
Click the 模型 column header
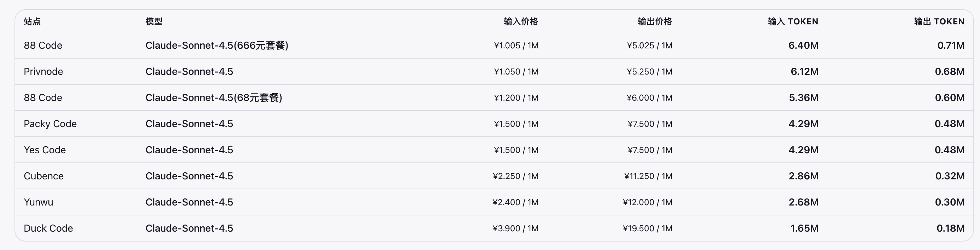pos(154,22)
